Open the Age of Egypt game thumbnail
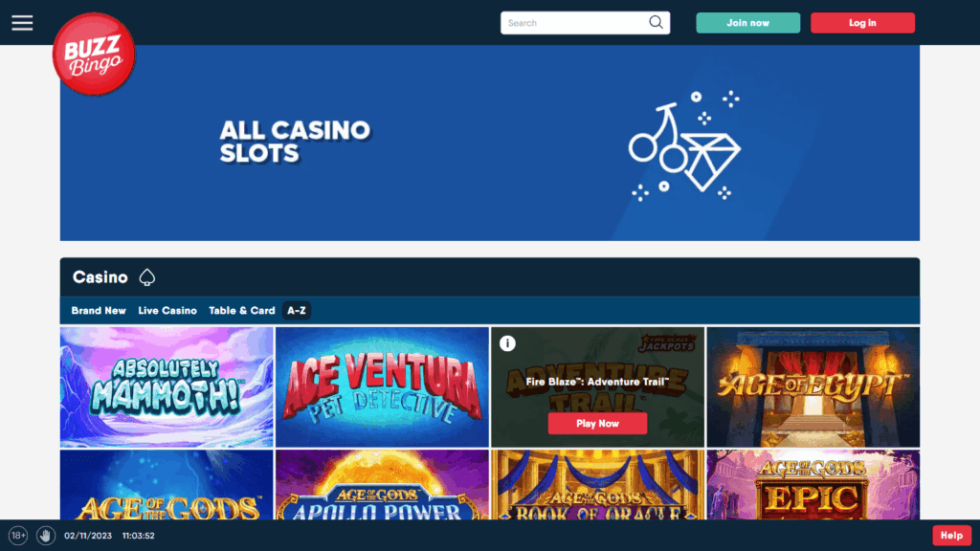This screenshot has height=551, width=980. tap(813, 387)
